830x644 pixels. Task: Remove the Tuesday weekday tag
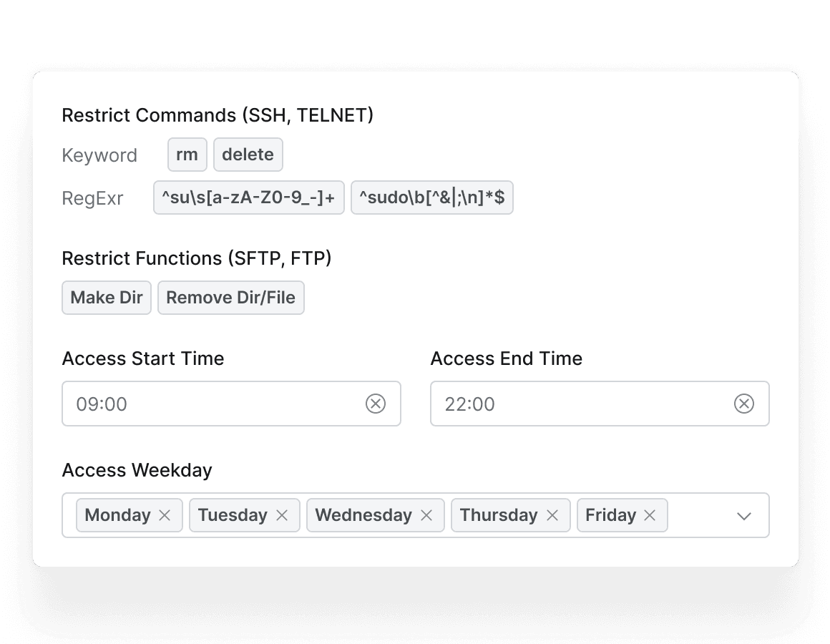pos(282,515)
